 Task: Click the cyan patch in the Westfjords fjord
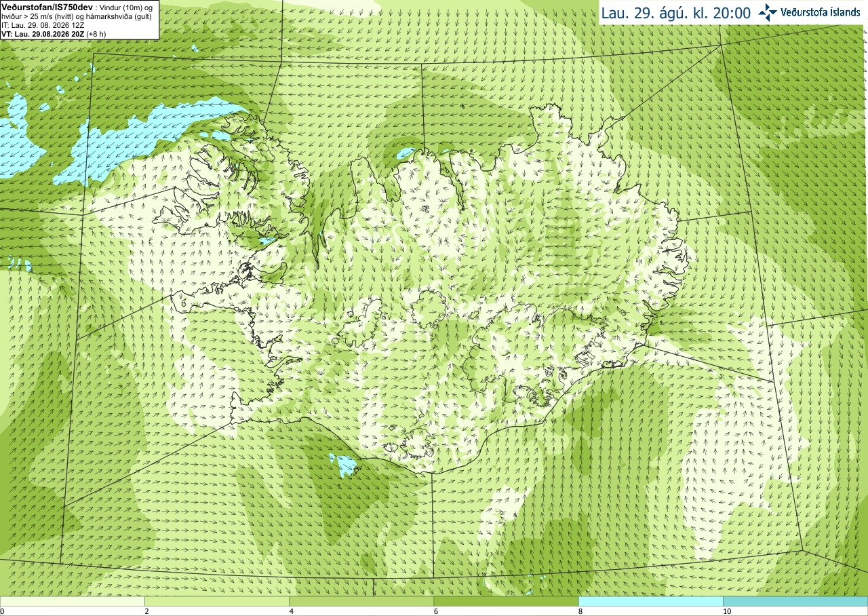coord(266,240)
